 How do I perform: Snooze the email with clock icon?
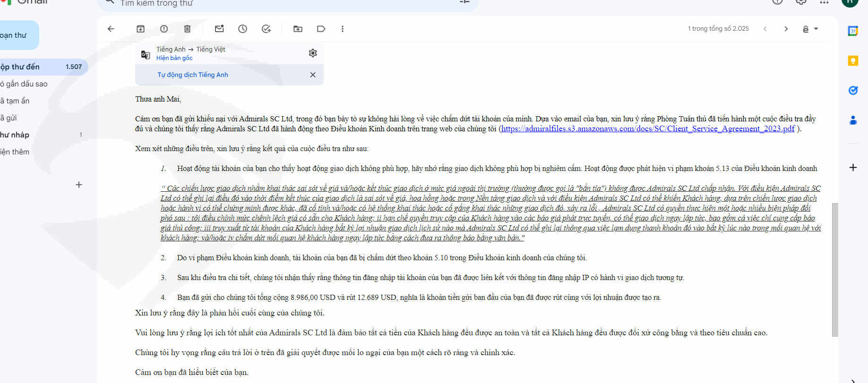(242, 29)
